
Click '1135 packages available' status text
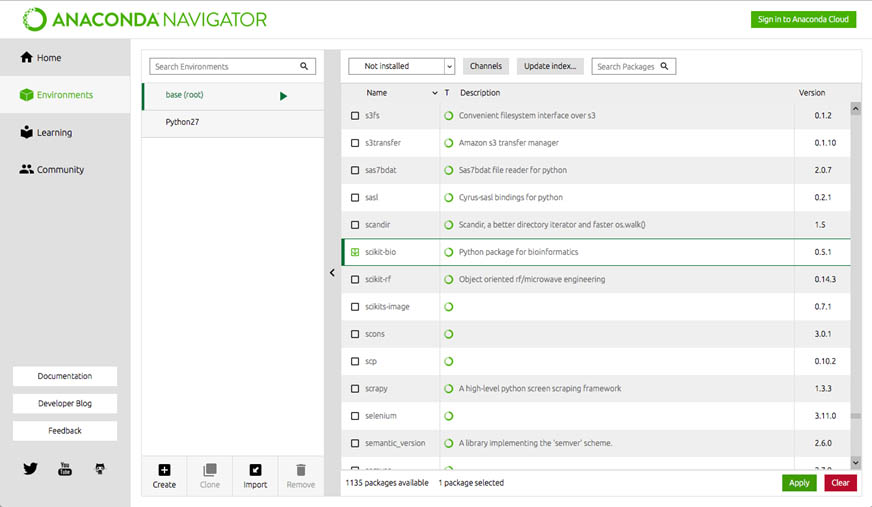click(387, 483)
